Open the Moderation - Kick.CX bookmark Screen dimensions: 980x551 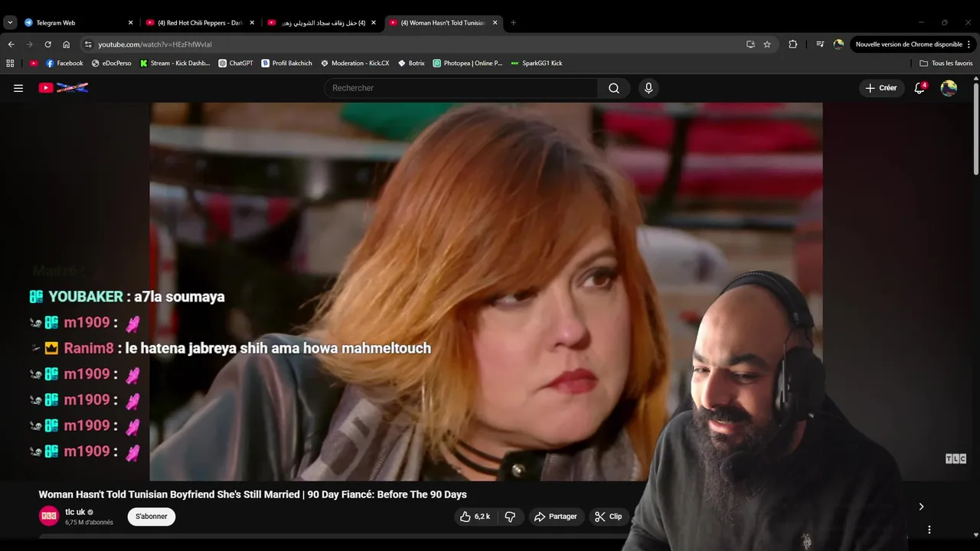click(354, 64)
